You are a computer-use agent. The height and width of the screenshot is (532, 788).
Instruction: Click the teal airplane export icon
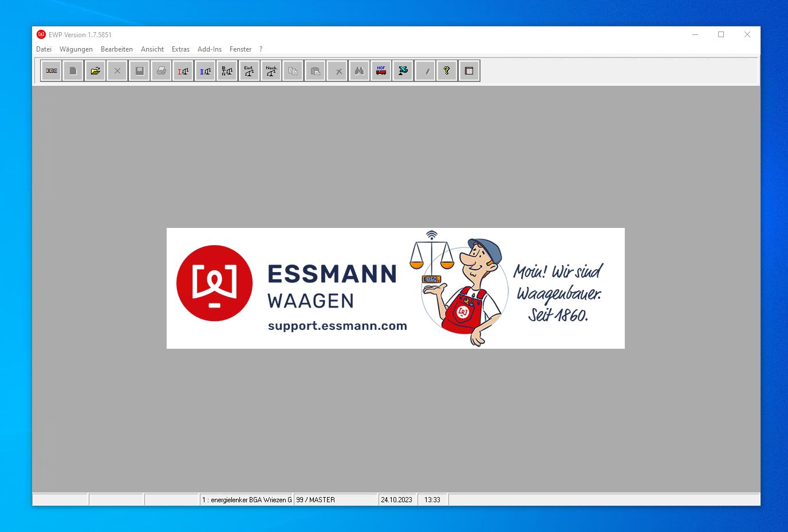point(403,71)
